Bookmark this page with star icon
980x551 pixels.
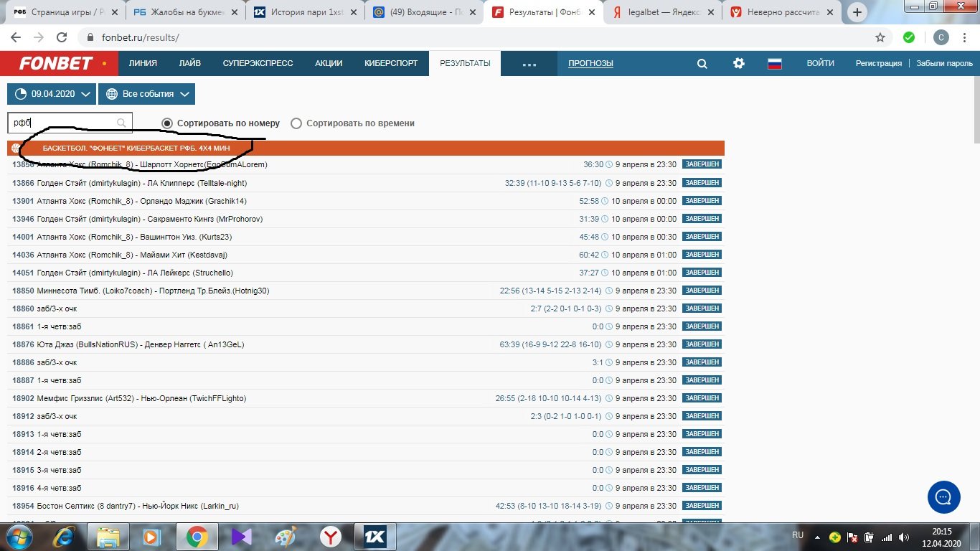coord(880,37)
